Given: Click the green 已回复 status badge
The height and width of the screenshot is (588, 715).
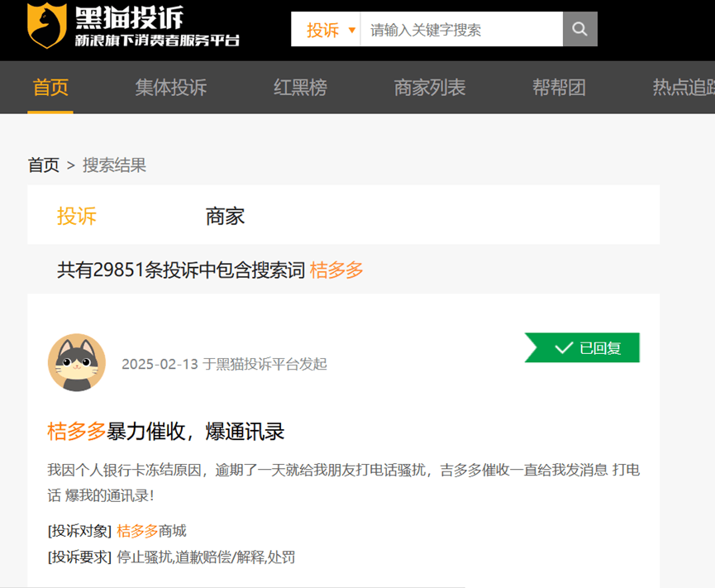Looking at the screenshot, I should click(582, 347).
